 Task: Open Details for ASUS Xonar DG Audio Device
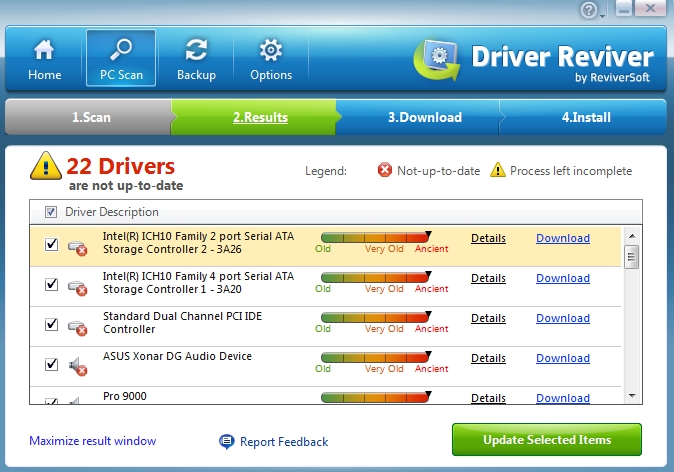488,358
